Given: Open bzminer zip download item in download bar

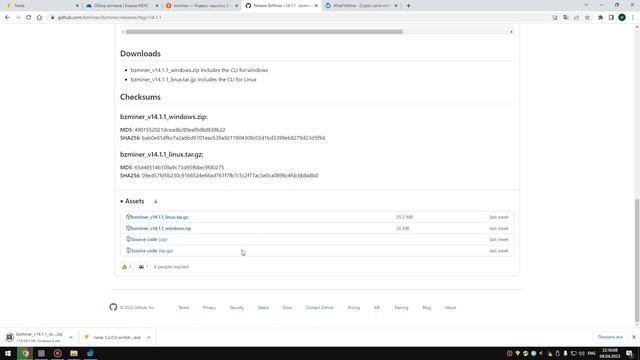Looking at the screenshot, I should click(35, 337).
